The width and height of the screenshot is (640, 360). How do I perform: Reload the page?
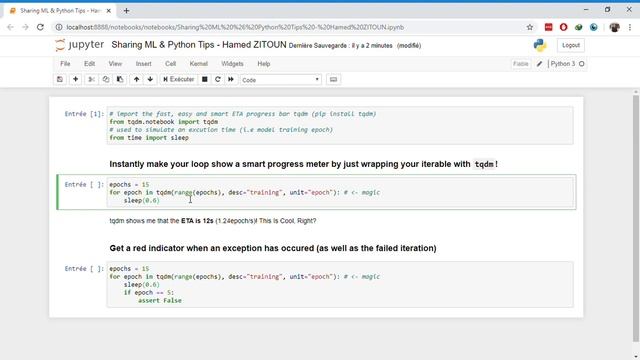(40, 27)
